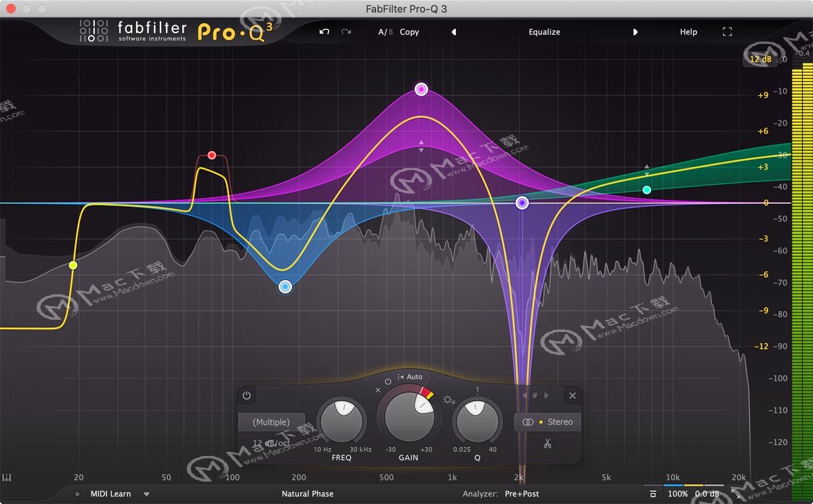The height and width of the screenshot is (504, 813).
Task: Open the Equalize preset menu
Action: pos(544,32)
